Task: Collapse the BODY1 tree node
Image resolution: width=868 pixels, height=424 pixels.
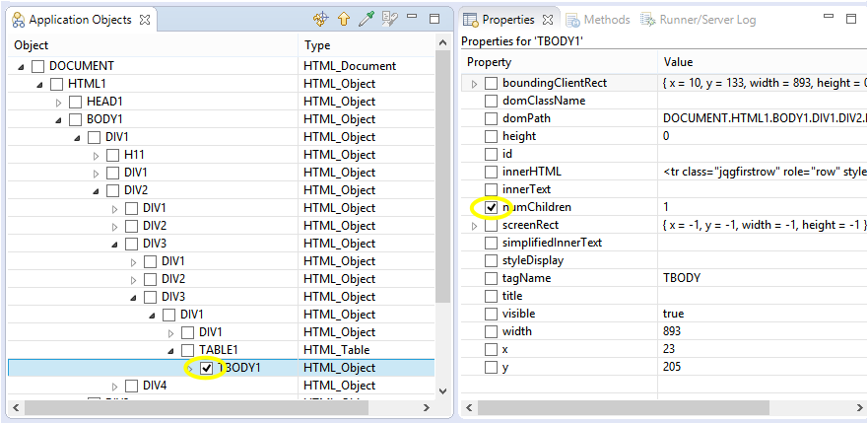Action: (x=59, y=119)
